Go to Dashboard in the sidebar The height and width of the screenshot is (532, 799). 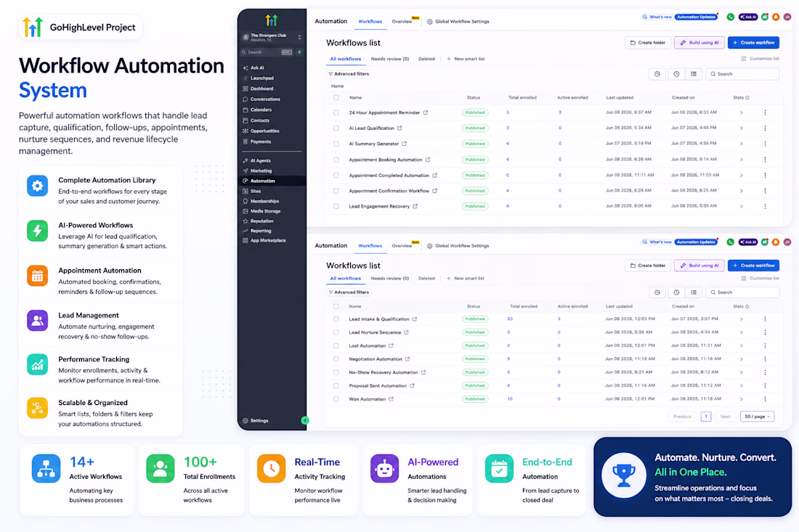point(261,89)
